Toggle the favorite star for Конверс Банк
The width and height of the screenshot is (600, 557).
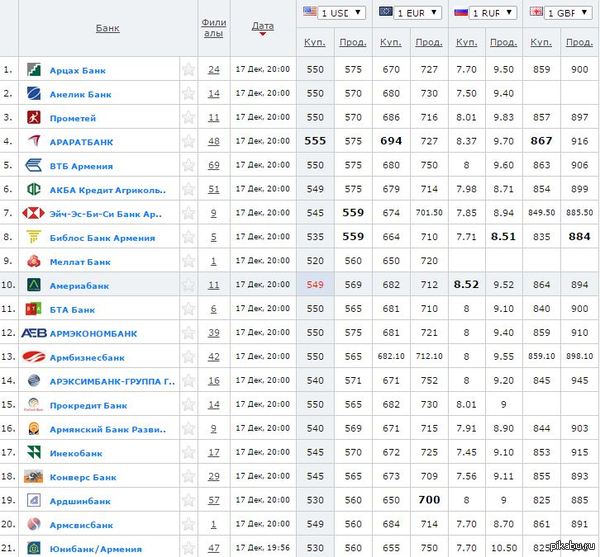(x=188, y=477)
